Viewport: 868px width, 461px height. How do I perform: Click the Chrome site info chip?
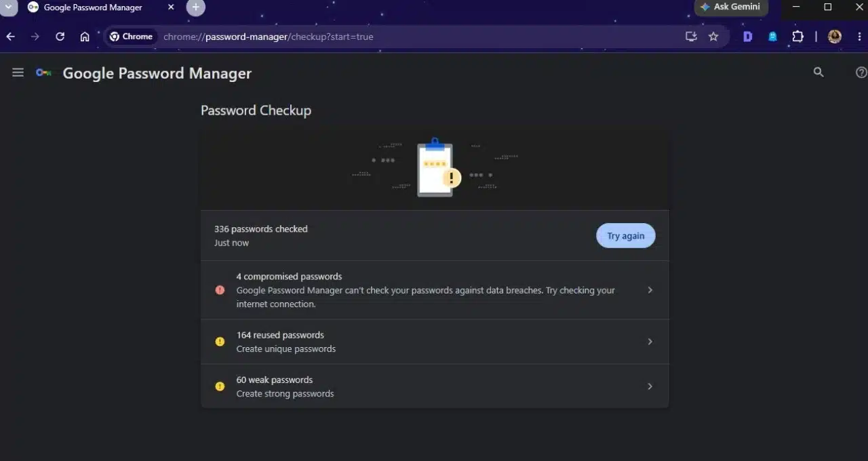tap(132, 37)
